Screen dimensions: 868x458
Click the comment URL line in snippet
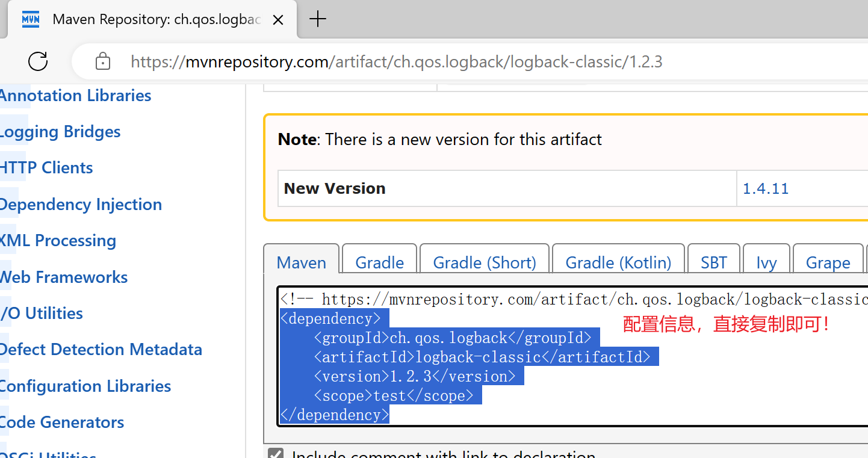(x=574, y=299)
